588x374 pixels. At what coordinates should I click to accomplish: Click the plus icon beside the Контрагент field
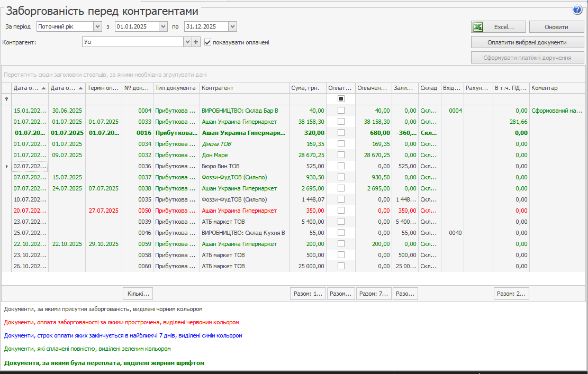point(196,42)
